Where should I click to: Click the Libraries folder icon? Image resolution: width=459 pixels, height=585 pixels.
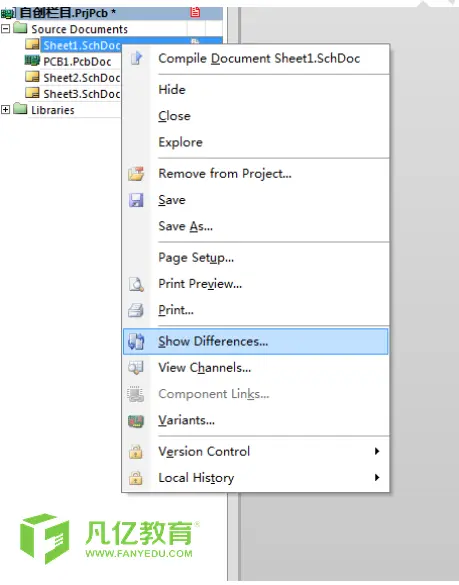20,109
